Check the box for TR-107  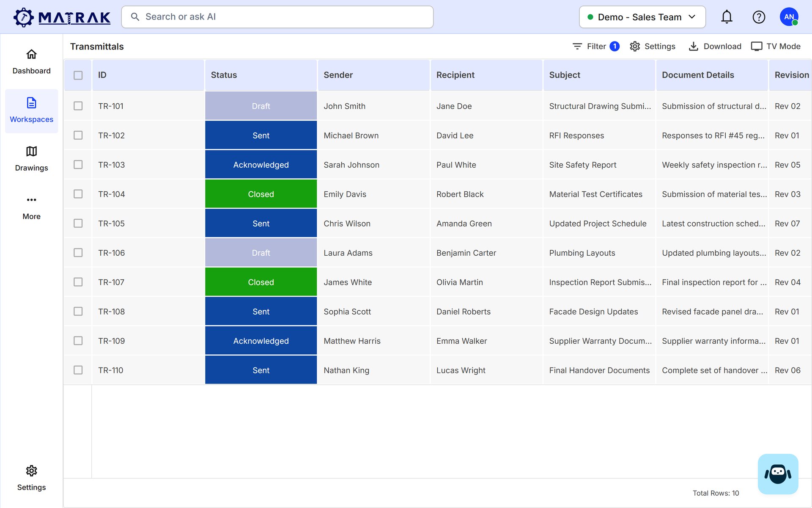click(78, 282)
